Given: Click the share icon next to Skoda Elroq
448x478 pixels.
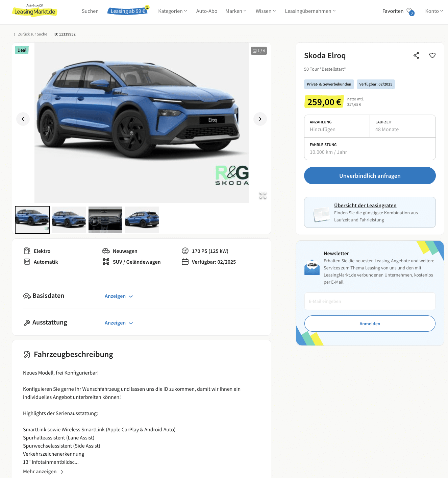Looking at the screenshot, I should coord(416,55).
